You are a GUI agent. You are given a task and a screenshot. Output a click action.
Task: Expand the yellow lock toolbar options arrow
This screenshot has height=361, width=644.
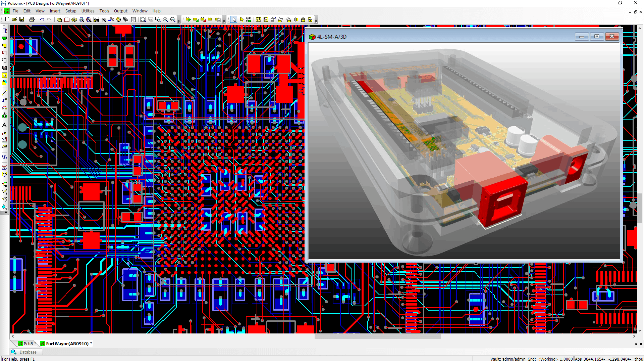pos(224,20)
